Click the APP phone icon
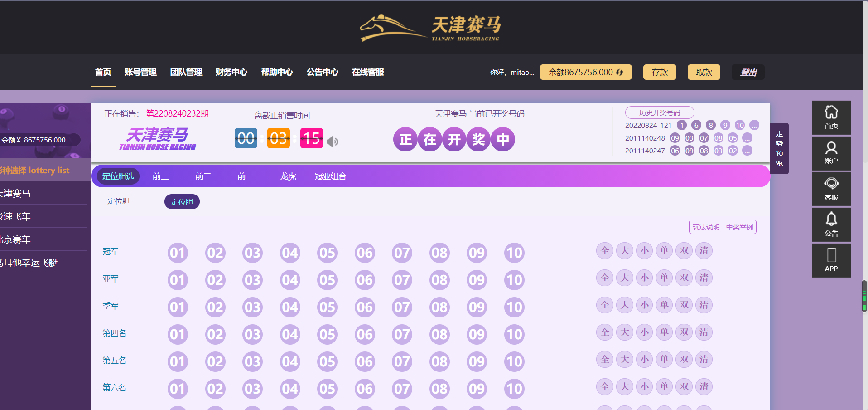The height and width of the screenshot is (410, 868). (x=831, y=256)
